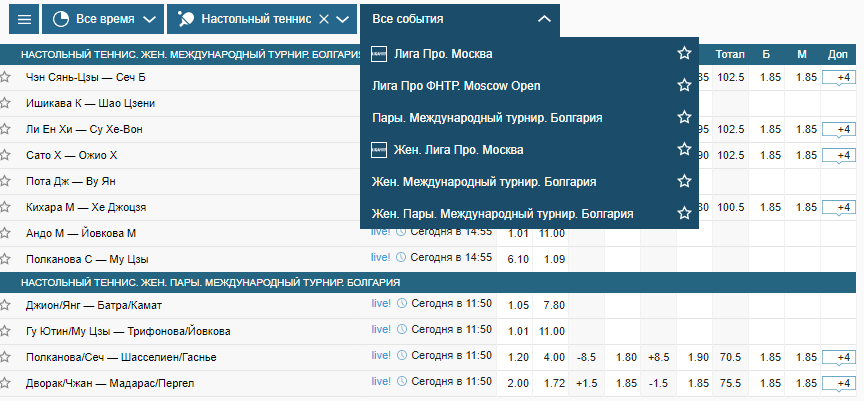Screen dimensions: 864x401
Task: Star Лига Про ФНТР. Moscow Open
Action: click(x=684, y=85)
